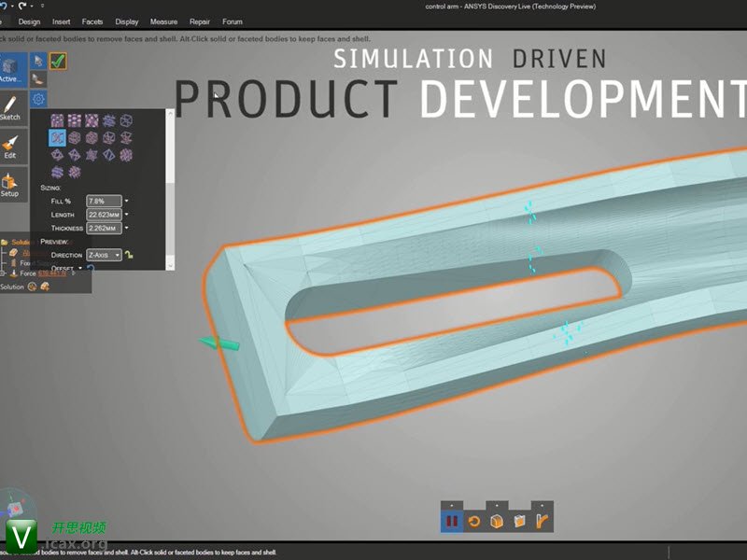Click the green checkmark to complete

click(x=58, y=62)
